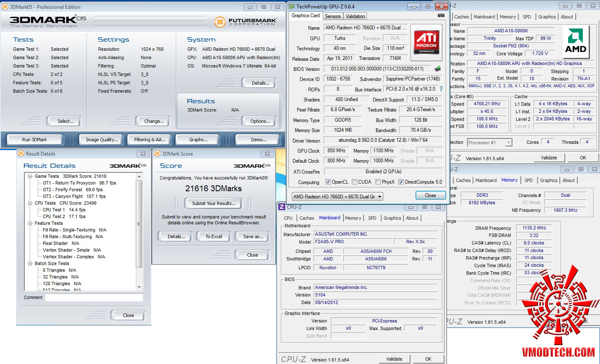Image resolution: width=600 pixels, height=364 pixels.
Task: Click the Driver Version value in GPU-Z
Action: click(383, 140)
